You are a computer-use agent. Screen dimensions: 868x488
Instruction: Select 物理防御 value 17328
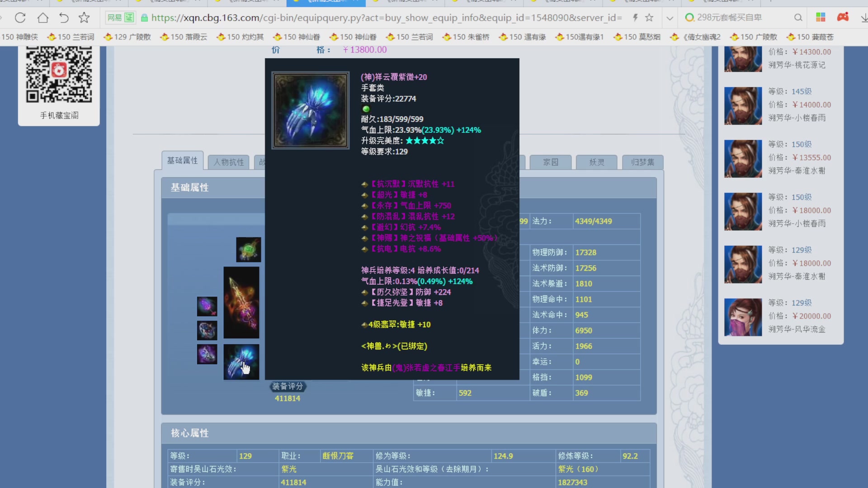586,253
